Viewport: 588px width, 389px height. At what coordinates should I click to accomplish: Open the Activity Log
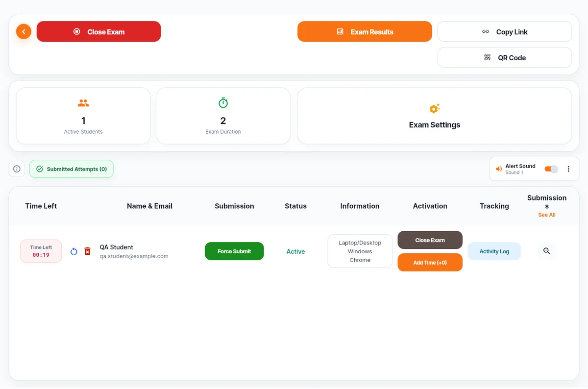[494, 251]
